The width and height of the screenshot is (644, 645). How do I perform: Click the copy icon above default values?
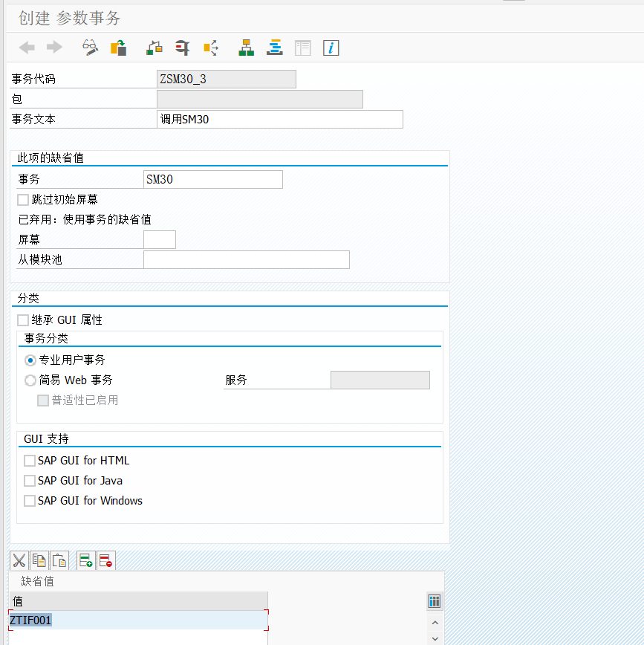click(39, 560)
